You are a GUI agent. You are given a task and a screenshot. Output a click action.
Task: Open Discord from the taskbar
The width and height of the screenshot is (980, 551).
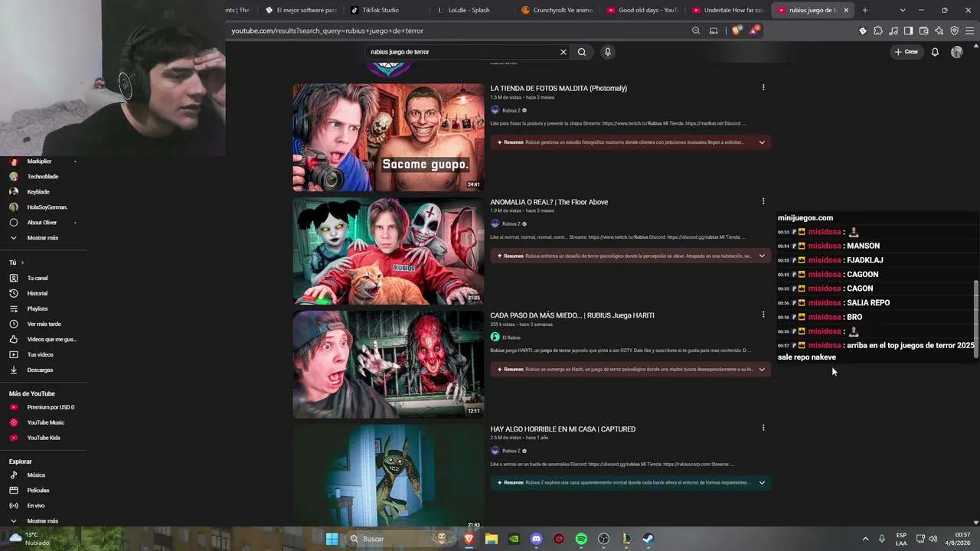click(536, 539)
